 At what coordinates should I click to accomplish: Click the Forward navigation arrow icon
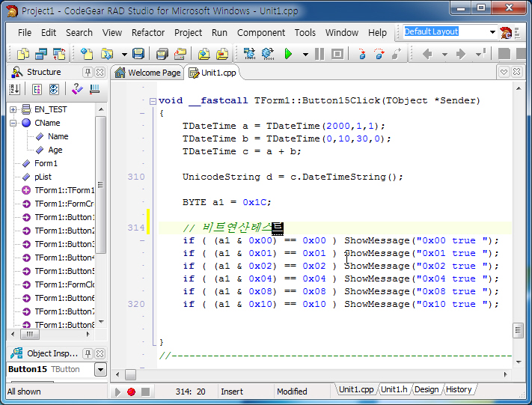pyautogui.click(x=461, y=54)
